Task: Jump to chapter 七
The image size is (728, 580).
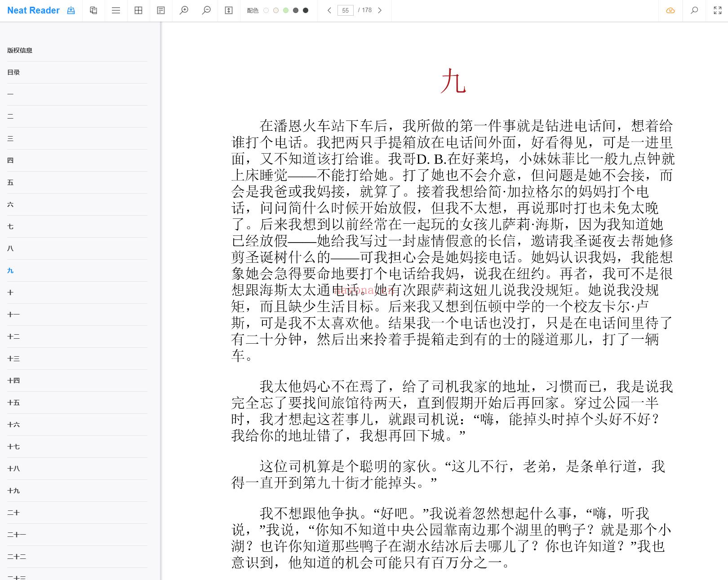Action: tap(77, 226)
